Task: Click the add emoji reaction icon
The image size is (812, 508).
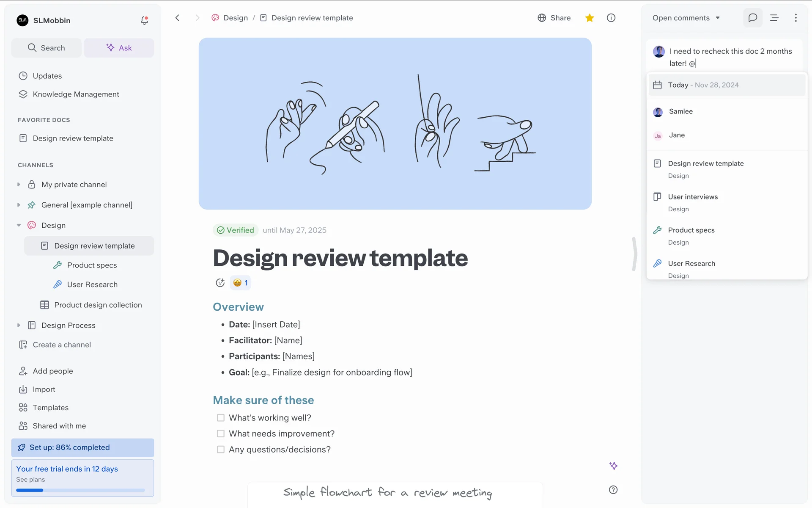Action: tap(220, 283)
